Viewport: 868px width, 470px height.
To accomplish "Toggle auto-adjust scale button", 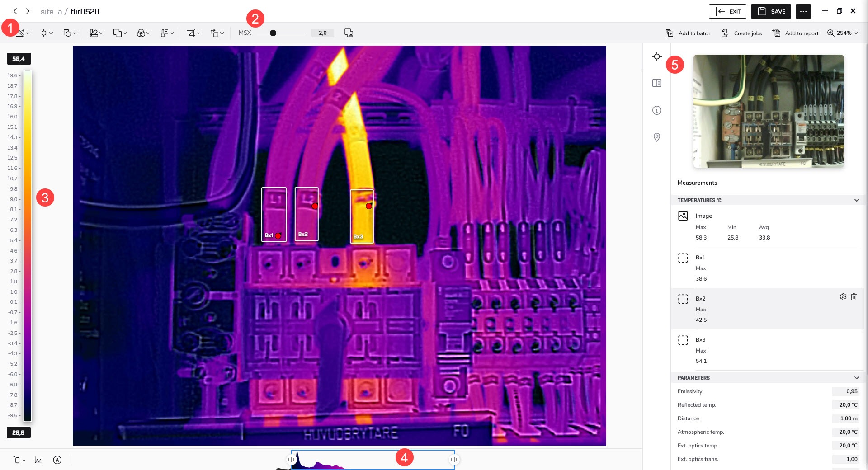I will point(57,460).
